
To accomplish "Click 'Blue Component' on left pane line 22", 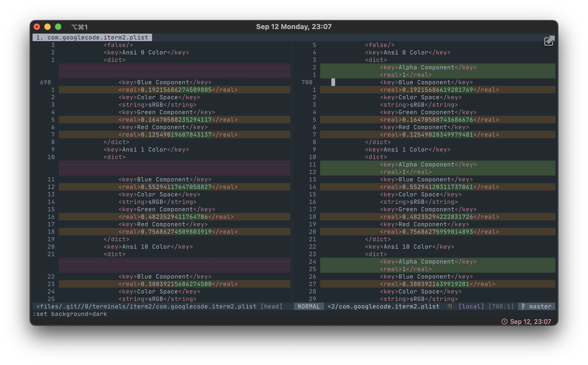I will click(x=163, y=276).
